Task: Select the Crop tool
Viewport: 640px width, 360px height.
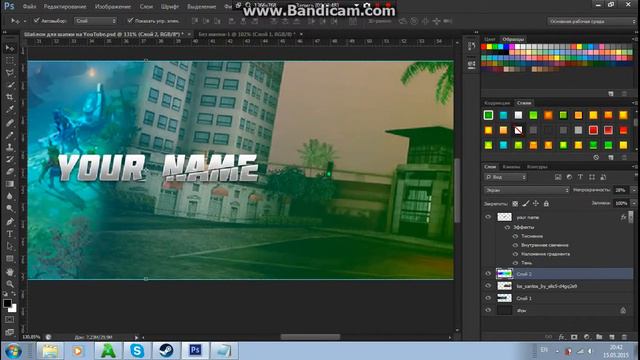Action: coord(10,97)
